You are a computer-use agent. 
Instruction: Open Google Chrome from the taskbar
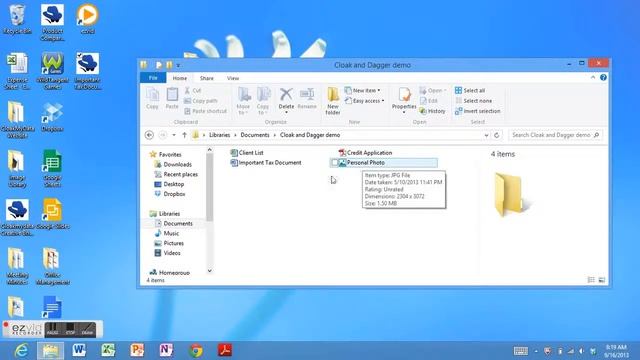196,351
